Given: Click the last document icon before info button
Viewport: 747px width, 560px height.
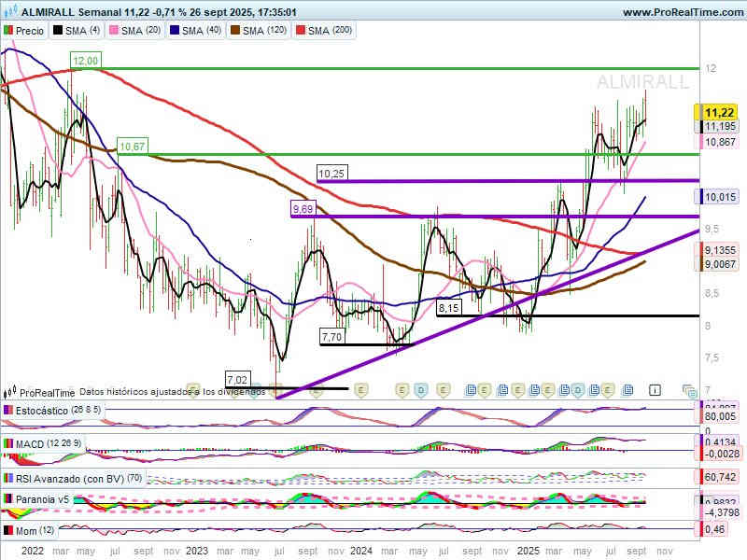Looking at the screenshot, I should coord(627,390).
